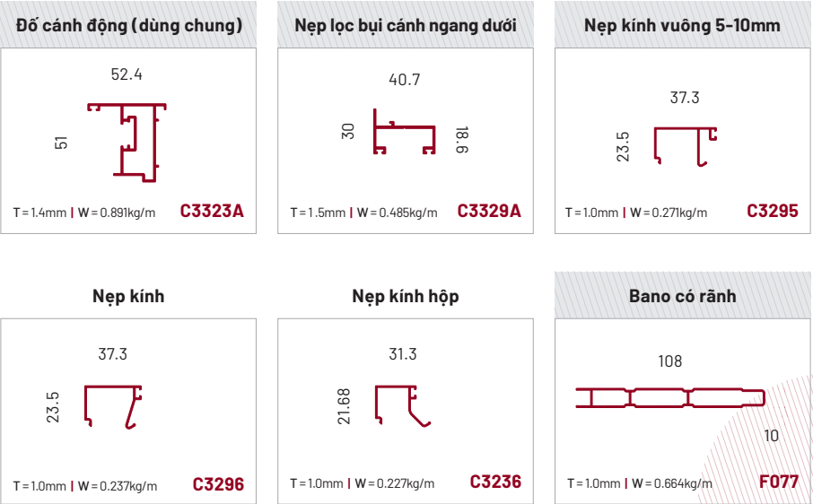
Task: Select the C3236 box glass bead drawing
Action: point(399,404)
